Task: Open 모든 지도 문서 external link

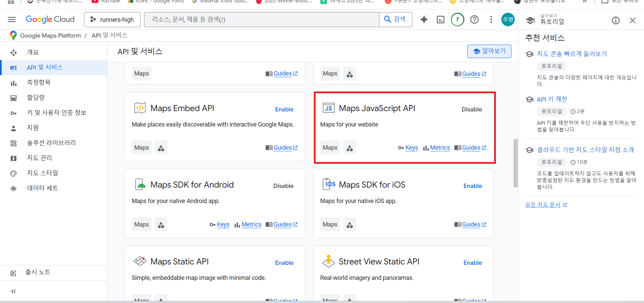Action: click(546, 205)
